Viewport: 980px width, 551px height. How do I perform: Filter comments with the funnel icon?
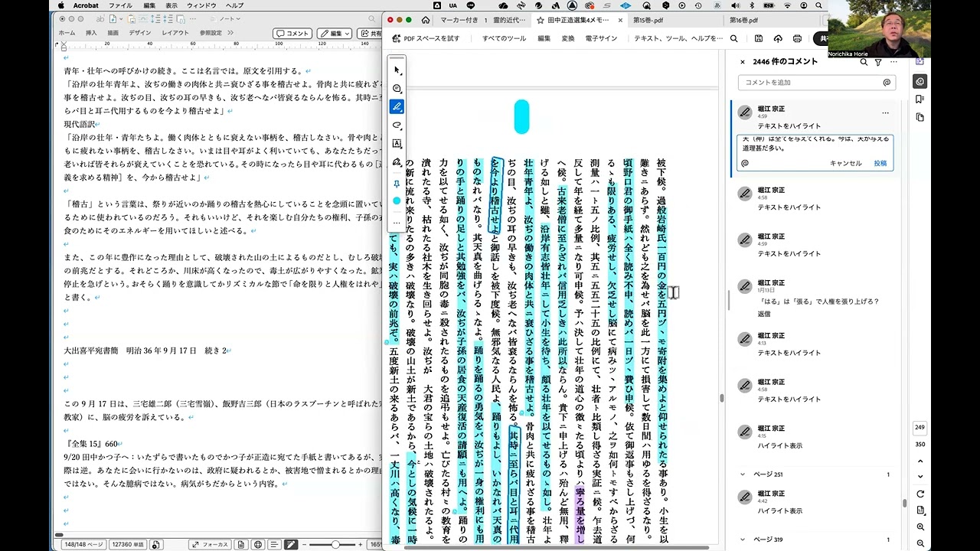click(x=878, y=62)
